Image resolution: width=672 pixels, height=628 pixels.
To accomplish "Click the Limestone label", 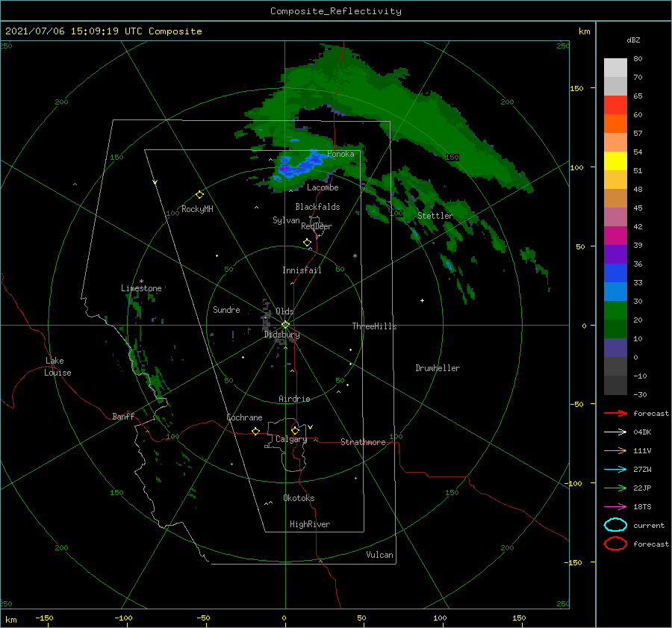I will click(x=141, y=288).
